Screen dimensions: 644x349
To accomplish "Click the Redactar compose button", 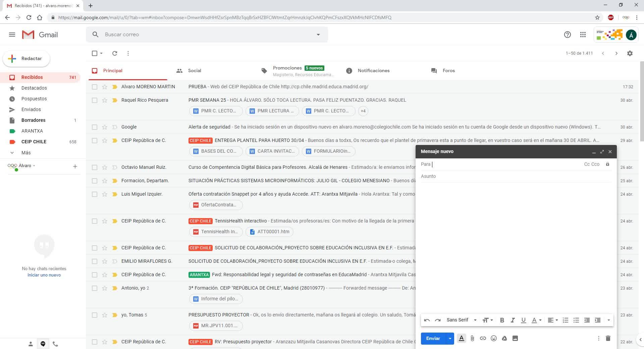I will (x=26, y=59).
